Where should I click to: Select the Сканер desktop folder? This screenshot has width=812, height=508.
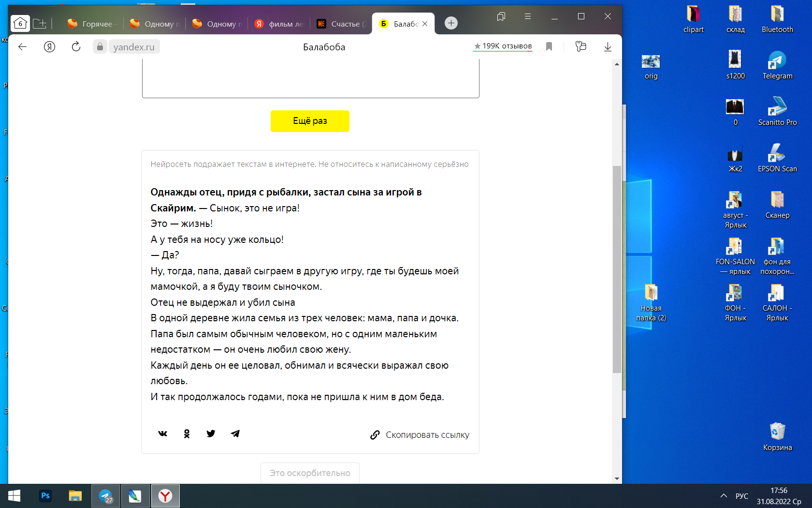(777, 205)
